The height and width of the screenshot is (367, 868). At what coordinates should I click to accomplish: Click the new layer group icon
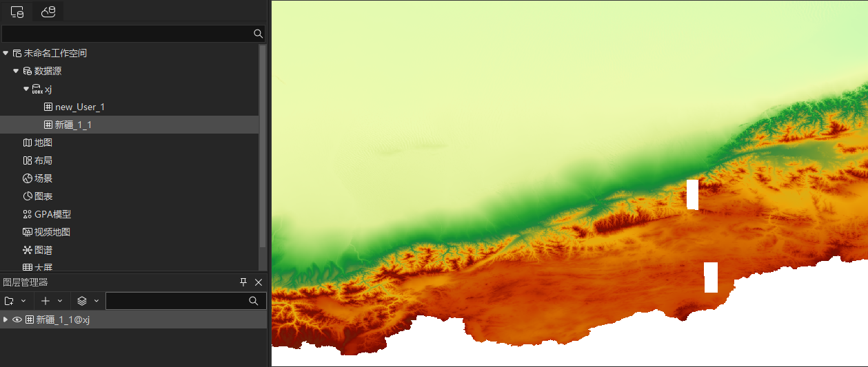[x=9, y=301]
